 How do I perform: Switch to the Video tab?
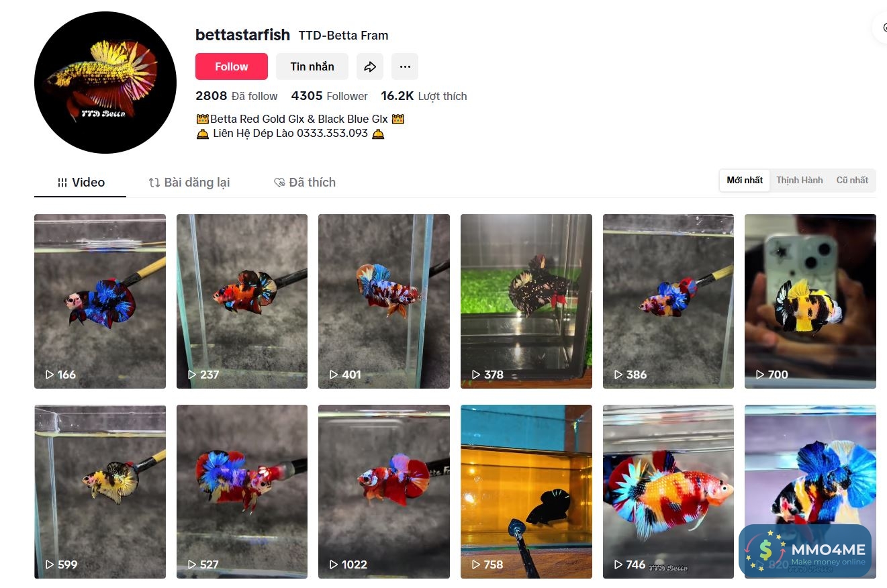tap(81, 183)
